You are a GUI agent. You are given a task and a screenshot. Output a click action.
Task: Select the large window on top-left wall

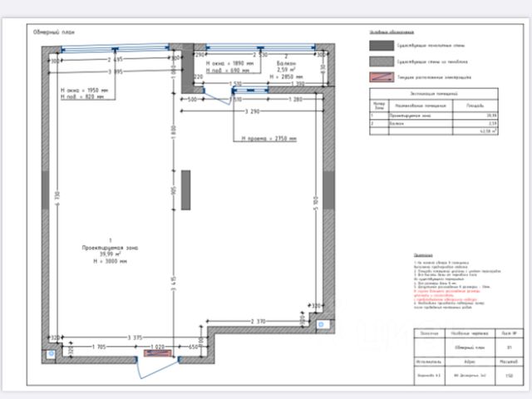116,48
